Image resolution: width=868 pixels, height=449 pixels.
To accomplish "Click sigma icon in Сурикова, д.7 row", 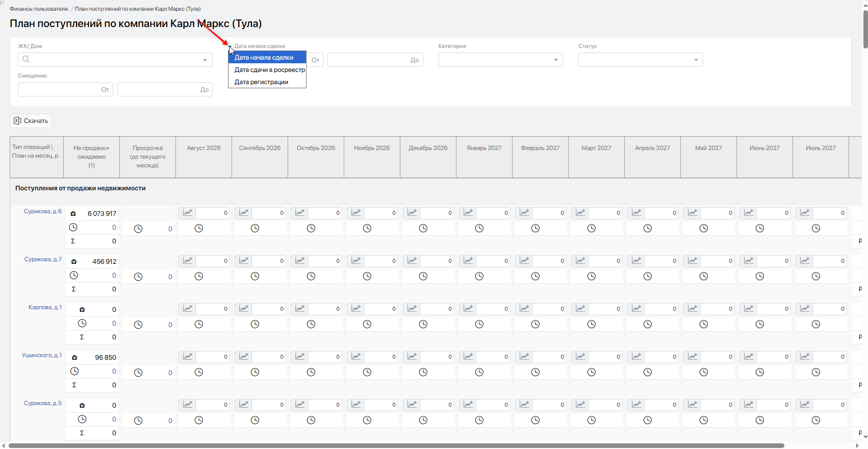I will 74,289.
